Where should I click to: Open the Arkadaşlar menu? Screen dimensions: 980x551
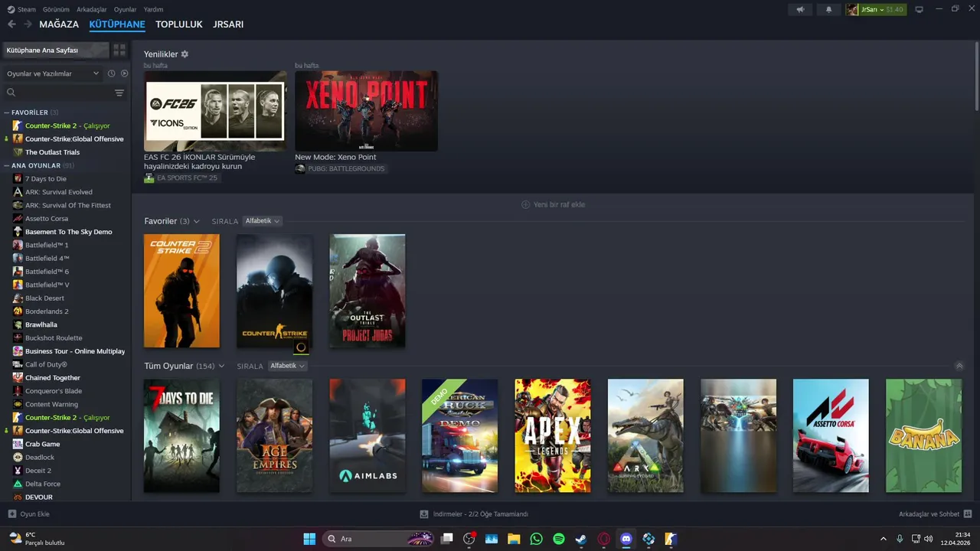pyautogui.click(x=92, y=9)
